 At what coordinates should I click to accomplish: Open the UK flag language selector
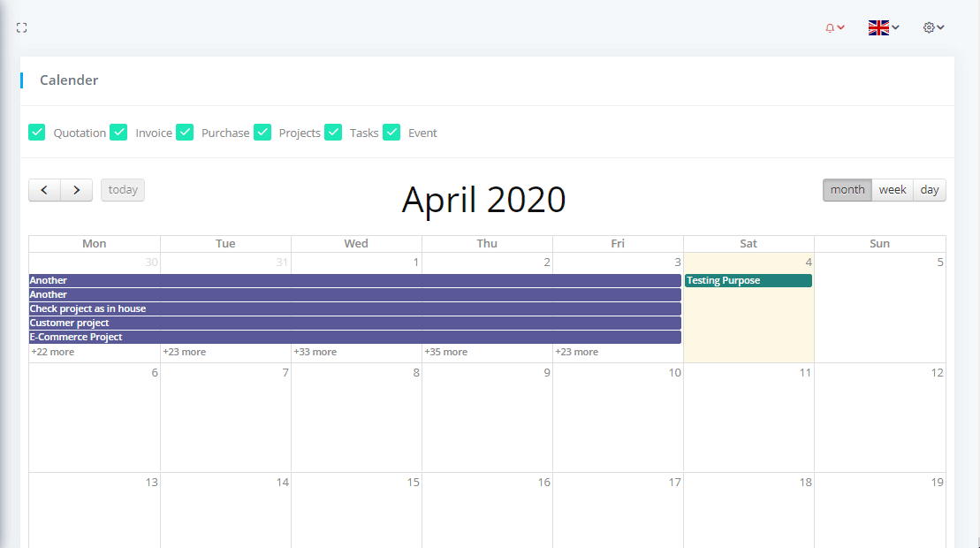click(x=883, y=28)
